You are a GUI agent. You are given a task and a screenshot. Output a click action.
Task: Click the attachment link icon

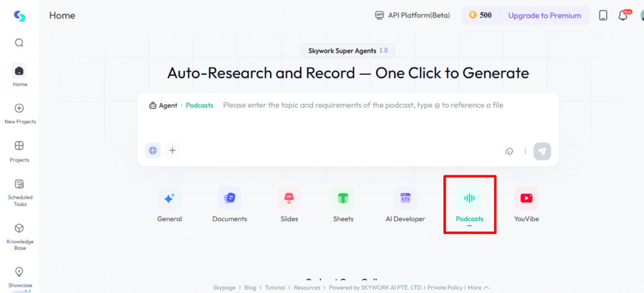pos(509,151)
